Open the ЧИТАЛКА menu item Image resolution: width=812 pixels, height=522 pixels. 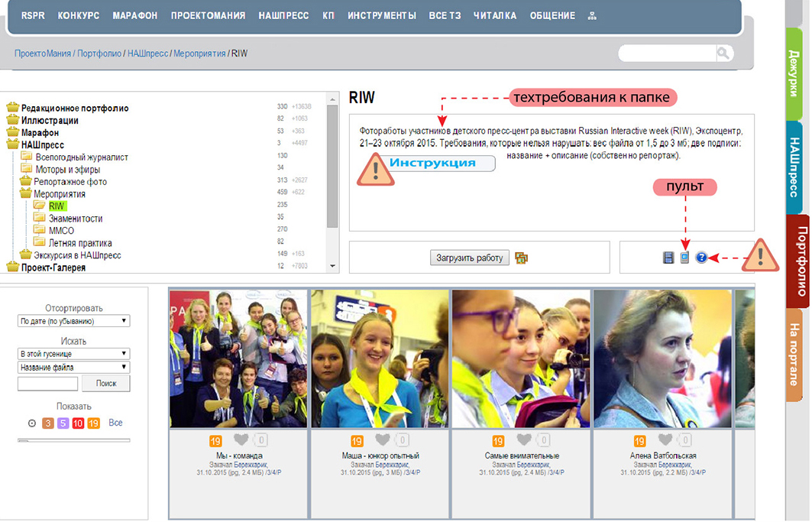click(x=495, y=15)
